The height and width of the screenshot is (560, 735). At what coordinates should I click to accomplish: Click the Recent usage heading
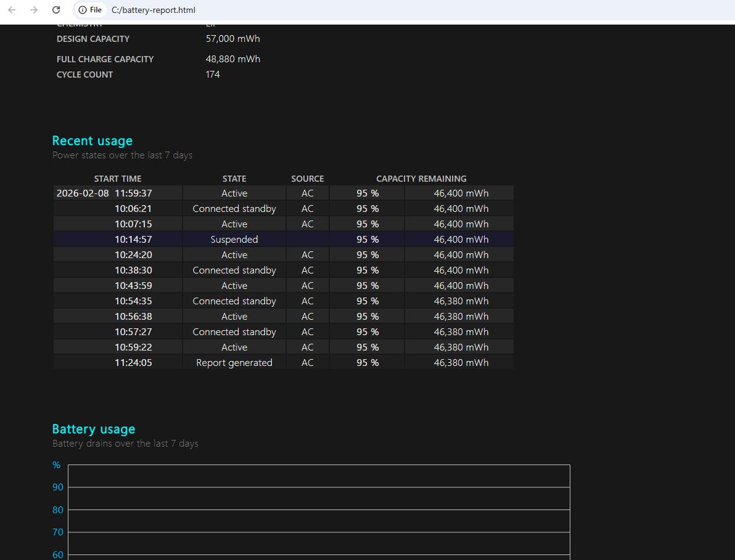(92, 140)
